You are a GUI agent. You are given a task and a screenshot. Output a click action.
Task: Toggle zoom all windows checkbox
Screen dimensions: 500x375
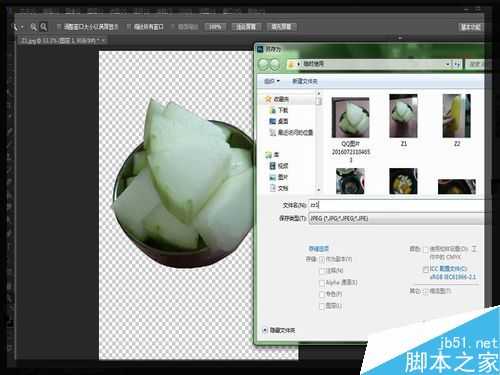pos(129,27)
